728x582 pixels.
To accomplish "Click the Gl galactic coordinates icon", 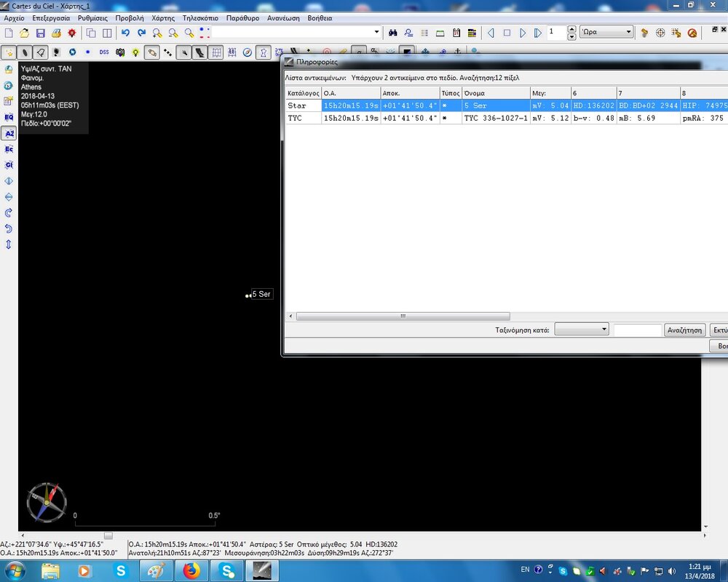I will [x=9, y=165].
